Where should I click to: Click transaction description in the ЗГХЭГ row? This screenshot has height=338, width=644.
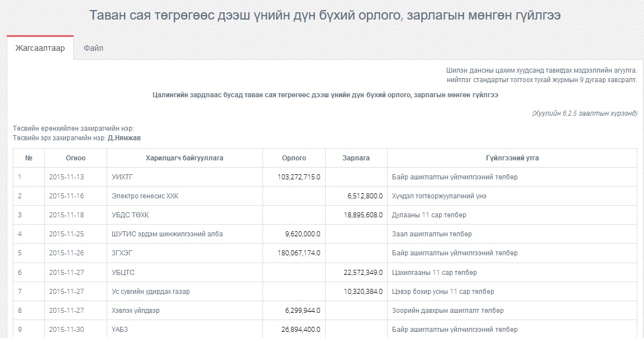click(455, 253)
